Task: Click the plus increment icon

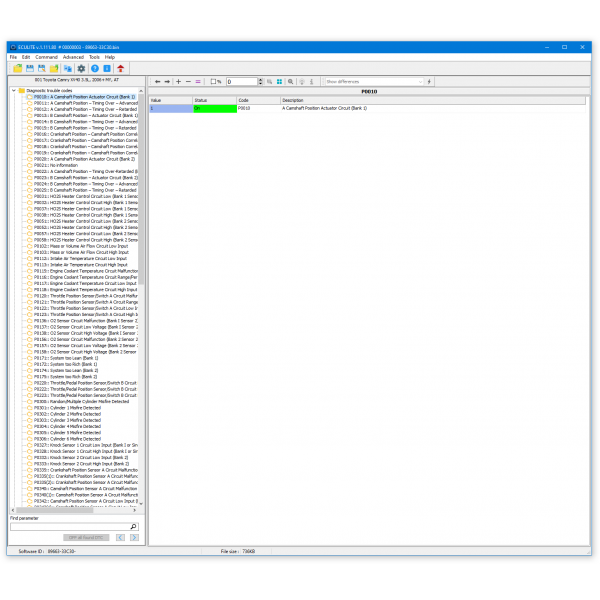Action: coord(178,81)
